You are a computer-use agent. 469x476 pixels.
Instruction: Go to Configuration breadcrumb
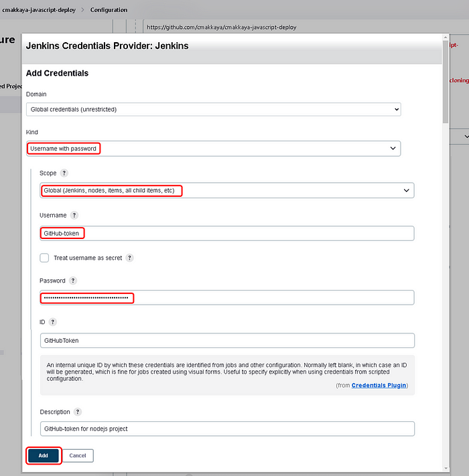[x=109, y=10]
